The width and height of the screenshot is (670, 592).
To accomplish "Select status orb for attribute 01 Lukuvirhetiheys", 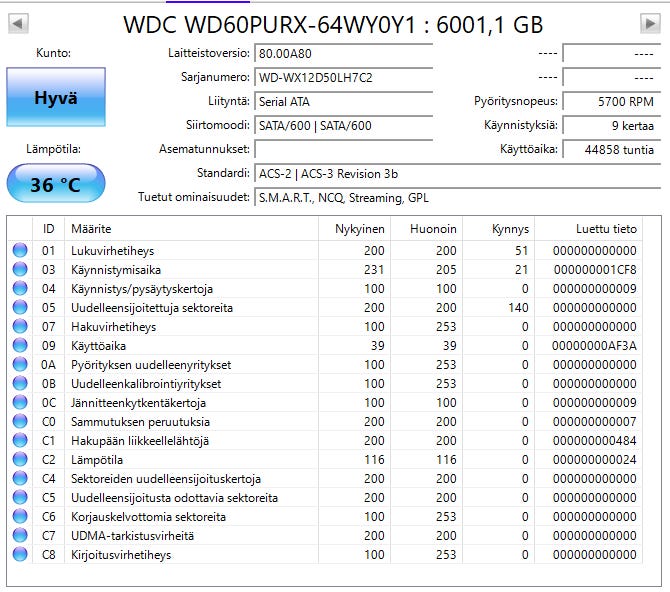I will click(x=20, y=250).
